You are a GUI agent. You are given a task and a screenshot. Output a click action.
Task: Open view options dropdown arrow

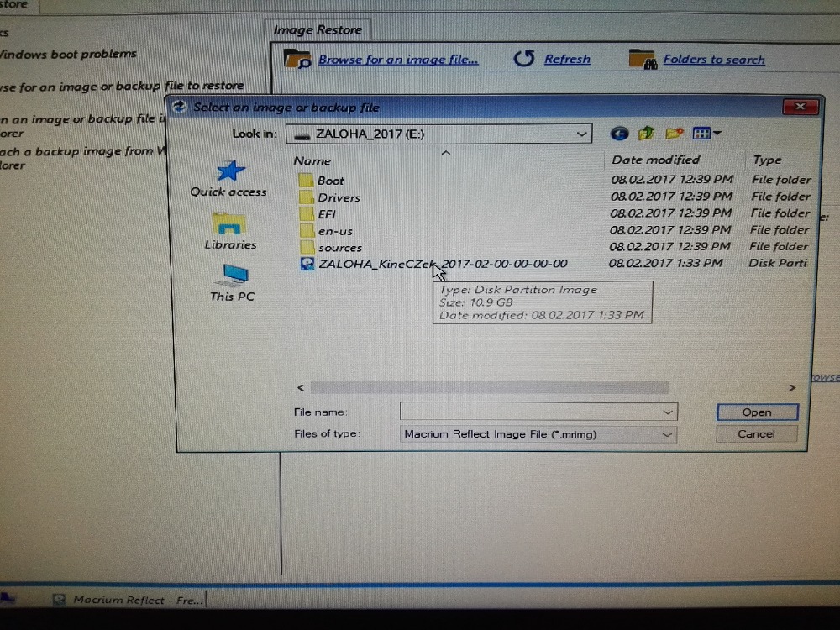click(717, 133)
